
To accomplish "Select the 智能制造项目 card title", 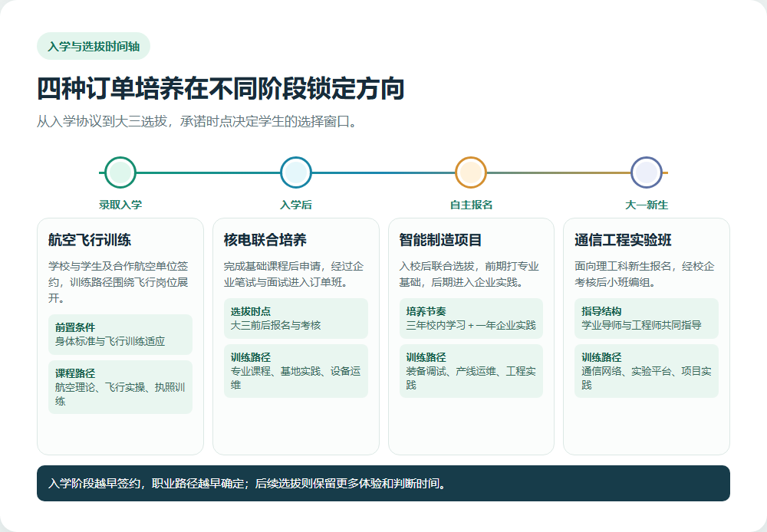I will (x=441, y=240).
